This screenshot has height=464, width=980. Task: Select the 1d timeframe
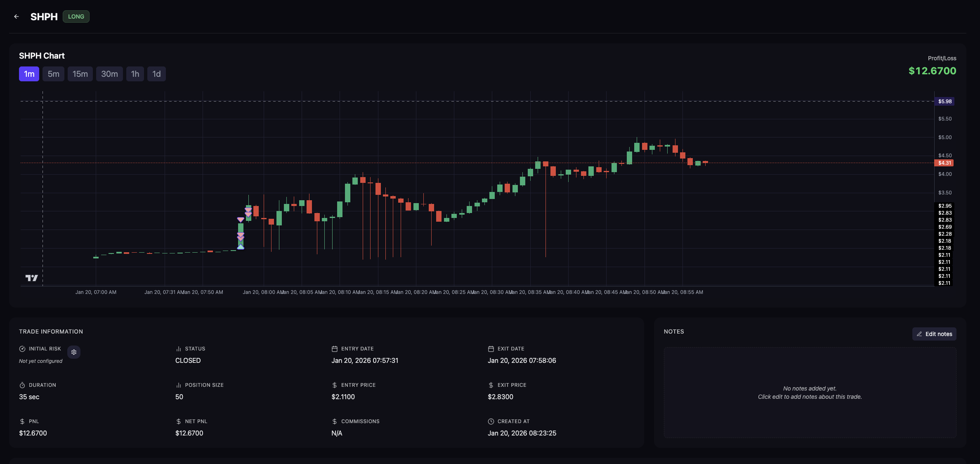coord(156,74)
